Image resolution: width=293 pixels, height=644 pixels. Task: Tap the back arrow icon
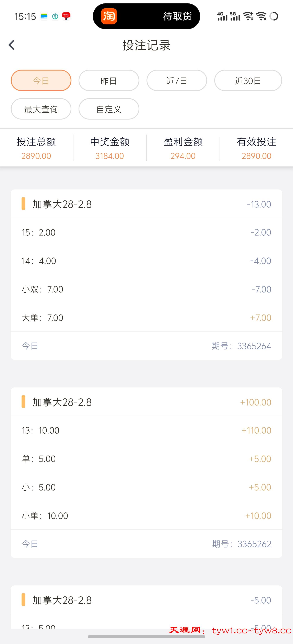tap(12, 45)
